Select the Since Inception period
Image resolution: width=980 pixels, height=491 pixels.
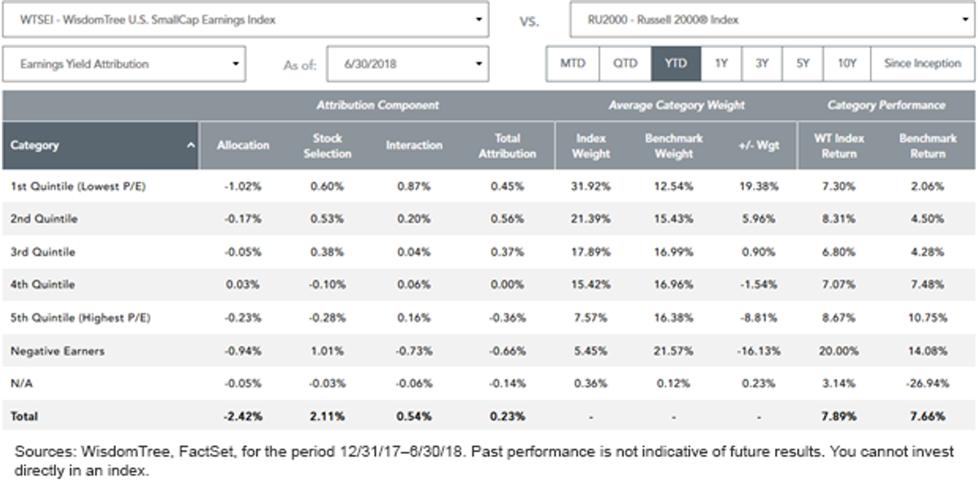[x=923, y=64]
